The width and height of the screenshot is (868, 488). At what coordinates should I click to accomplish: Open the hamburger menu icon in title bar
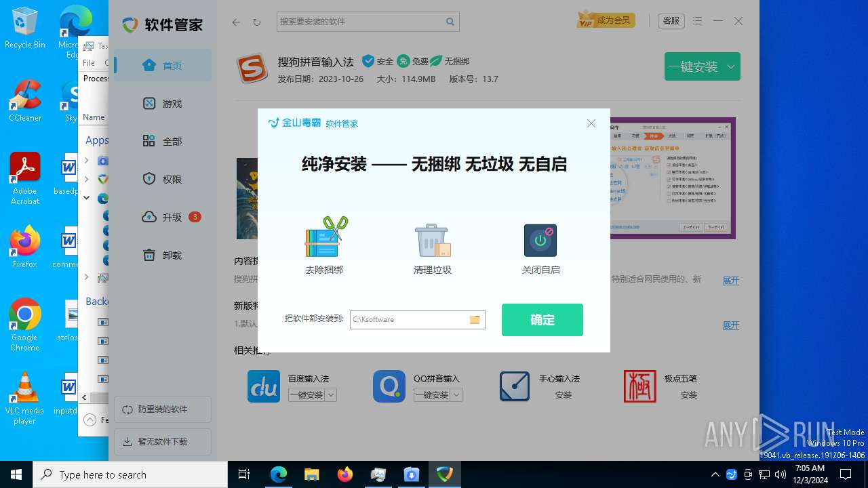click(698, 21)
